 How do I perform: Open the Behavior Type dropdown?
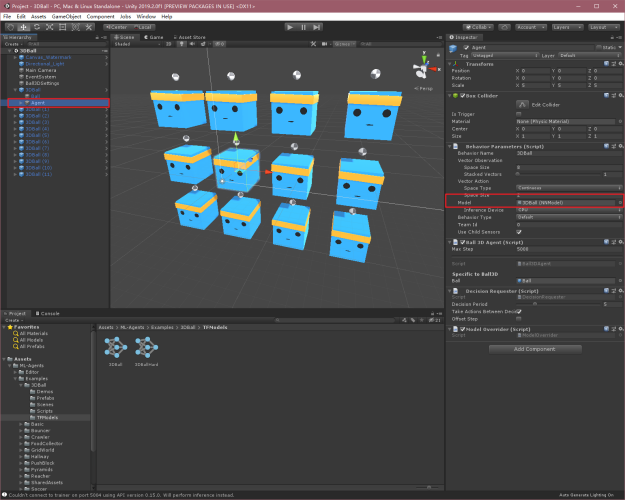(569, 217)
